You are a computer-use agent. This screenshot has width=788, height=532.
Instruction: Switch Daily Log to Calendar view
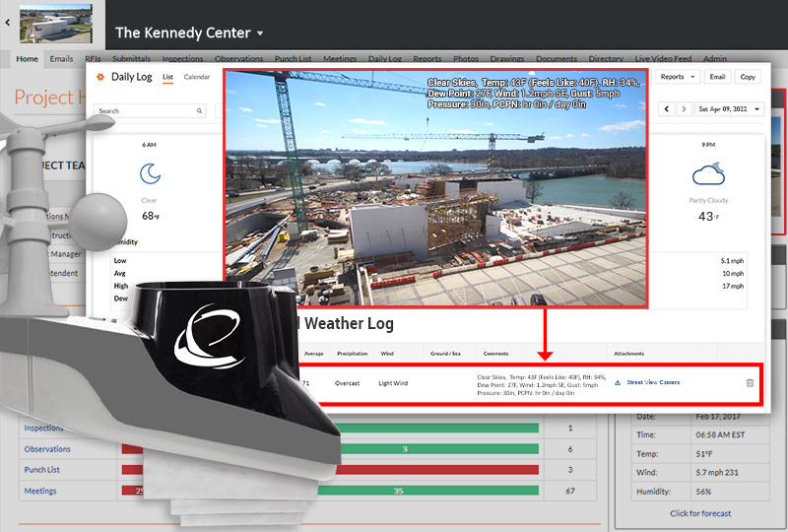(196, 77)
